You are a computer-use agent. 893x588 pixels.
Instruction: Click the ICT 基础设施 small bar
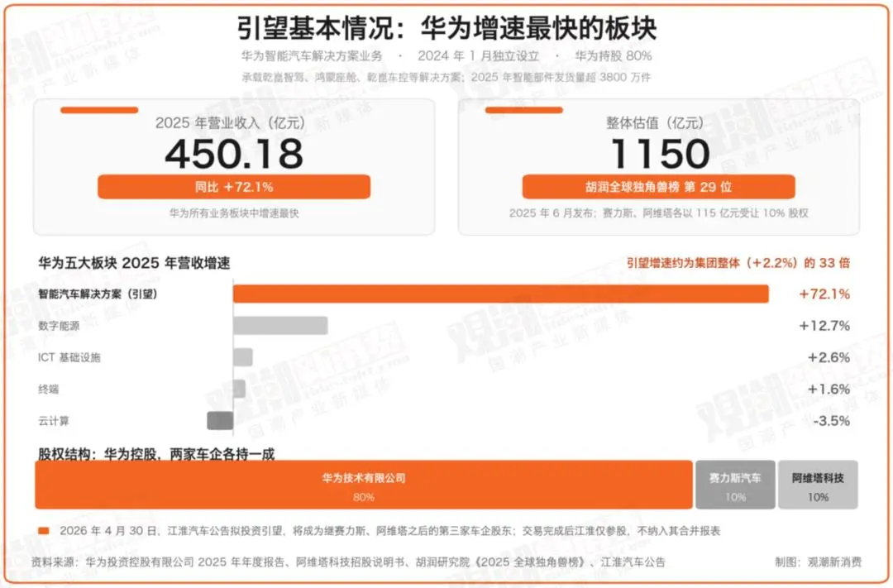click(243, 357)
